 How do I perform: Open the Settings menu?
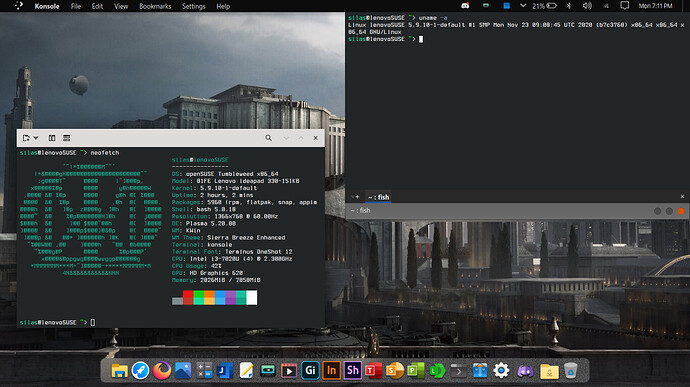(x=194, y=6)
